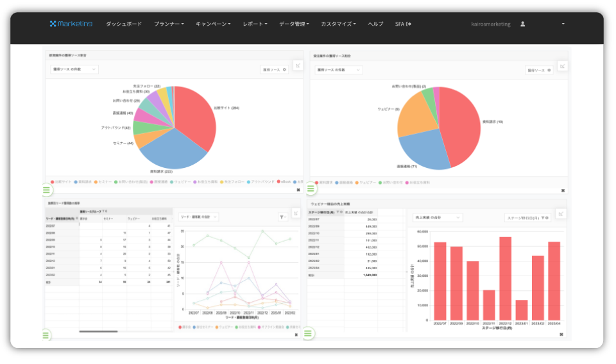616x364 pixels.
Task: Click chart edit icon on top-right pie panel
Action: coord(562,65)
